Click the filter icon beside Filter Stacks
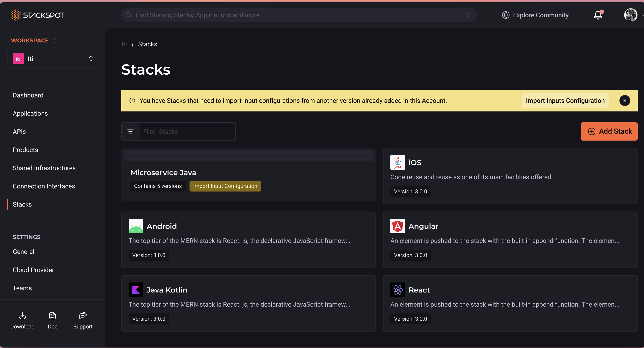644x348 pixels. [x=130, y=132]
